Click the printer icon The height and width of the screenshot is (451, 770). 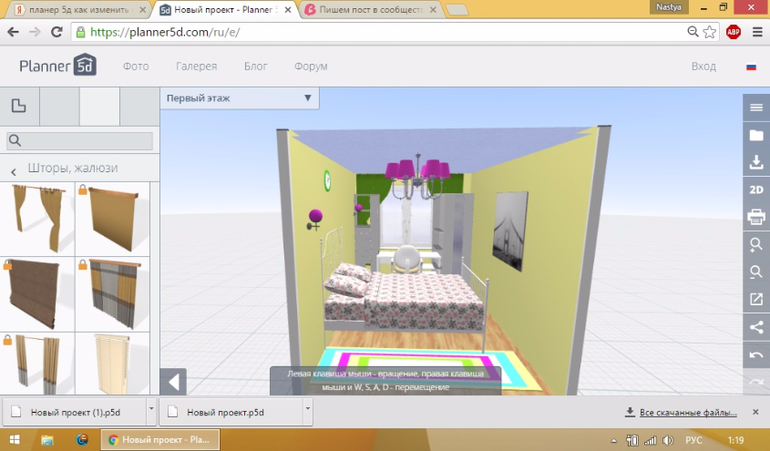[756, 217]
